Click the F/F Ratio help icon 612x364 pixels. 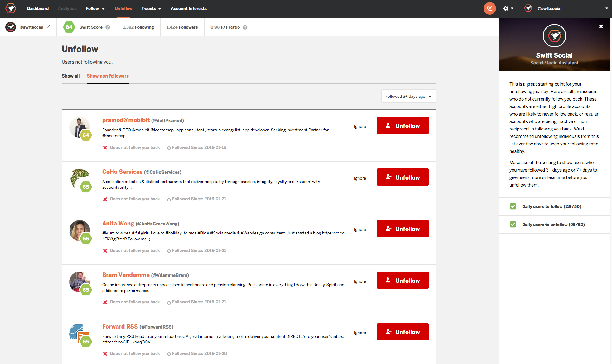[245, 27]
